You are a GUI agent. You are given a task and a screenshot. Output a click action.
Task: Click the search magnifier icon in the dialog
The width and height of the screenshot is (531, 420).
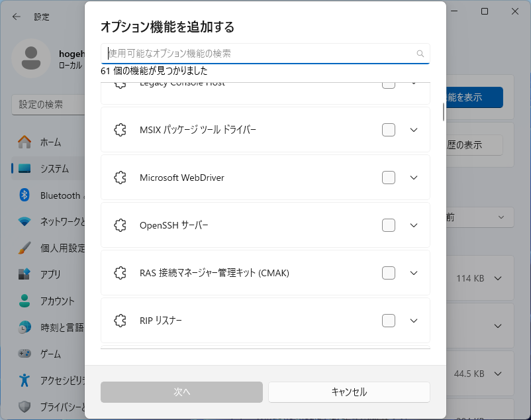420,54
